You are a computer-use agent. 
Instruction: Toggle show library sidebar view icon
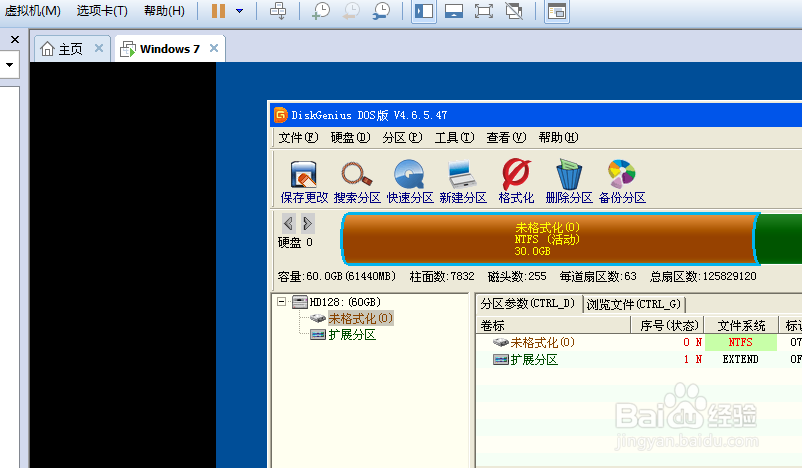[424, 11]
